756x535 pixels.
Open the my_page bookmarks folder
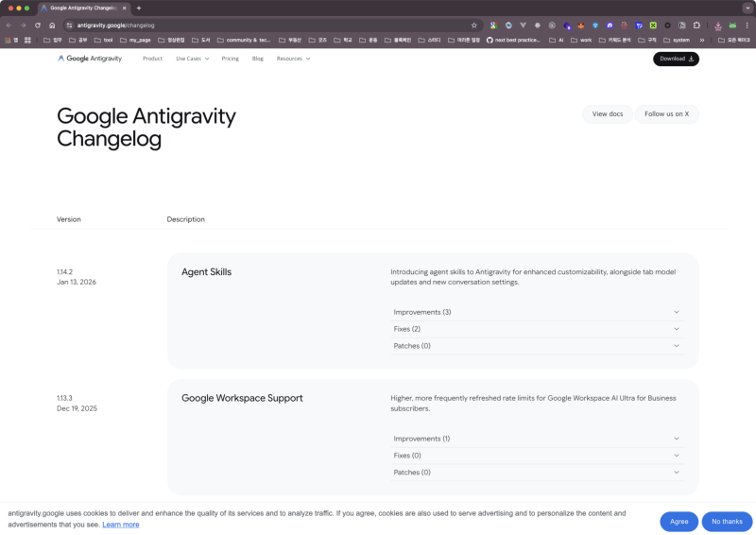pyautogui.click(x=135, y=40)
